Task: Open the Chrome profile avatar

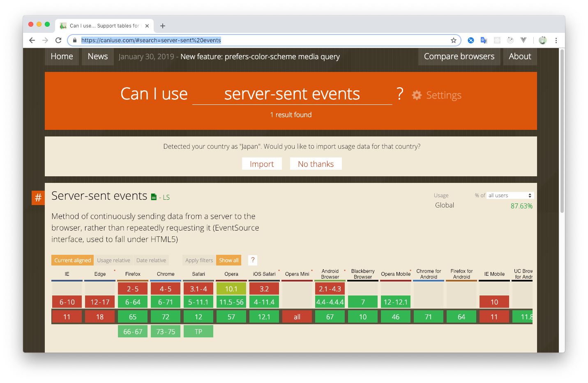Action: point(543,40)
